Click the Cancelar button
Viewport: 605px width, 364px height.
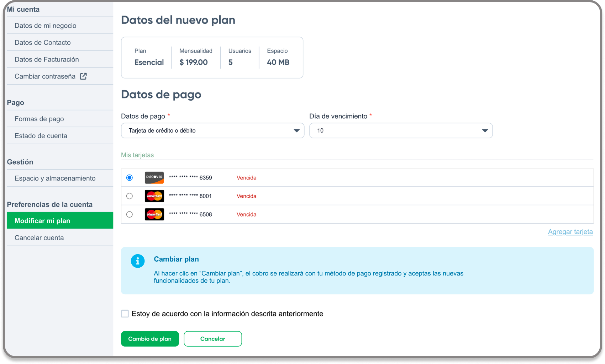(x=213, y=339)
